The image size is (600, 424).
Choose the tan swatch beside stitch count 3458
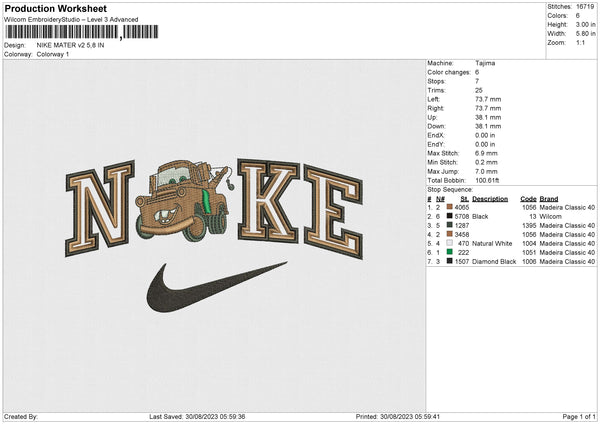[450, 234]
